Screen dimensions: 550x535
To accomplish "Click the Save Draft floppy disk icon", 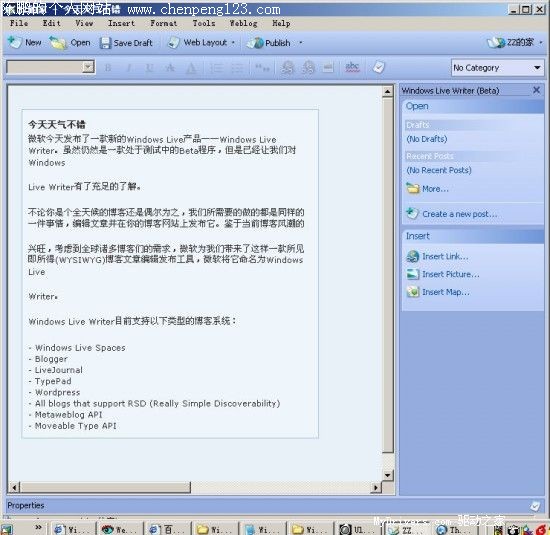I will 105,43.
